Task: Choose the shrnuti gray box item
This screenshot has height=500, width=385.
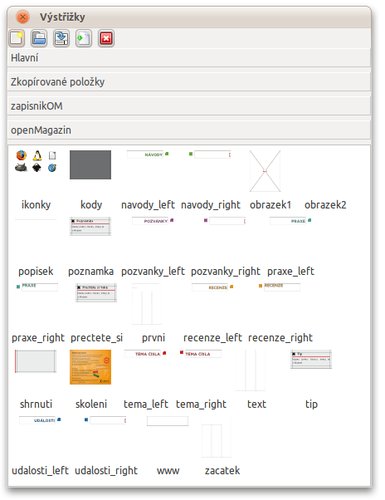Action: tap(35, 361)
